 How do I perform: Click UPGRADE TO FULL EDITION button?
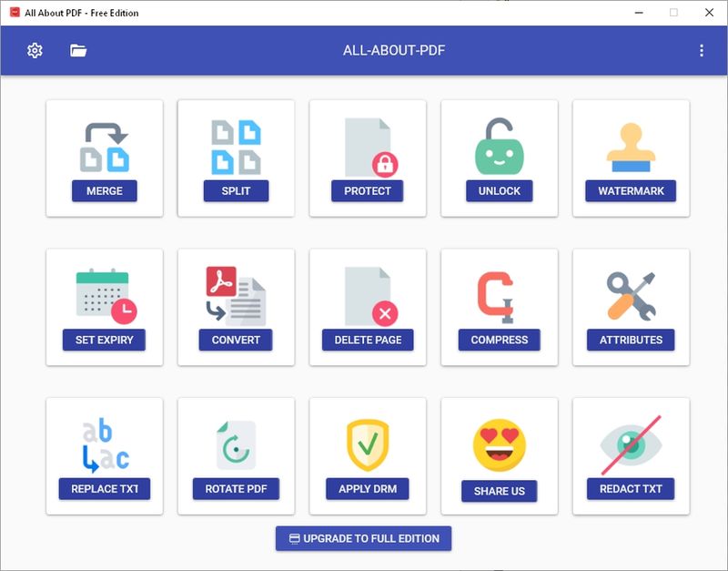click(364, 538)
